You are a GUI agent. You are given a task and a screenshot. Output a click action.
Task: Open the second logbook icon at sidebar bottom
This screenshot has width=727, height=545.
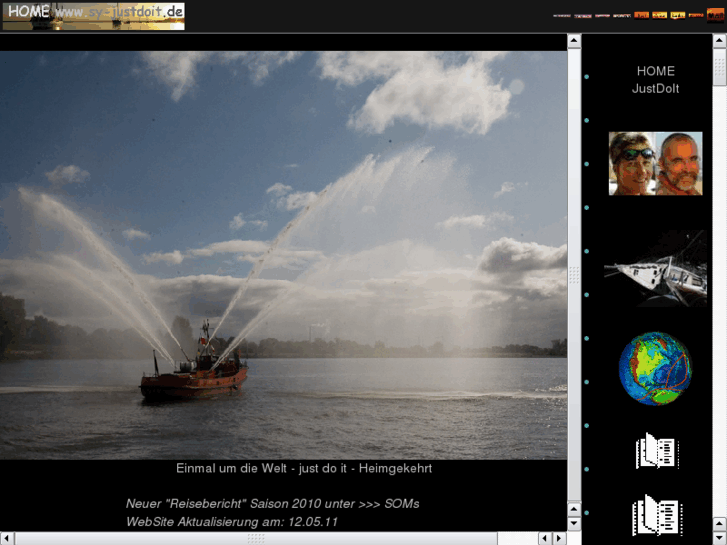click(656, 515)
